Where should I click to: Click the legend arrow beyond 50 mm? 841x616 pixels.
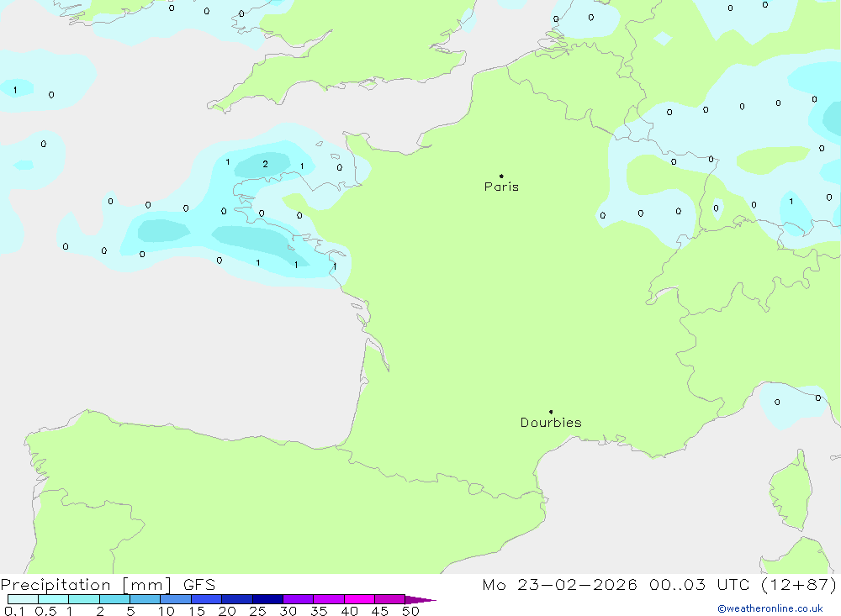click(420, 600)
